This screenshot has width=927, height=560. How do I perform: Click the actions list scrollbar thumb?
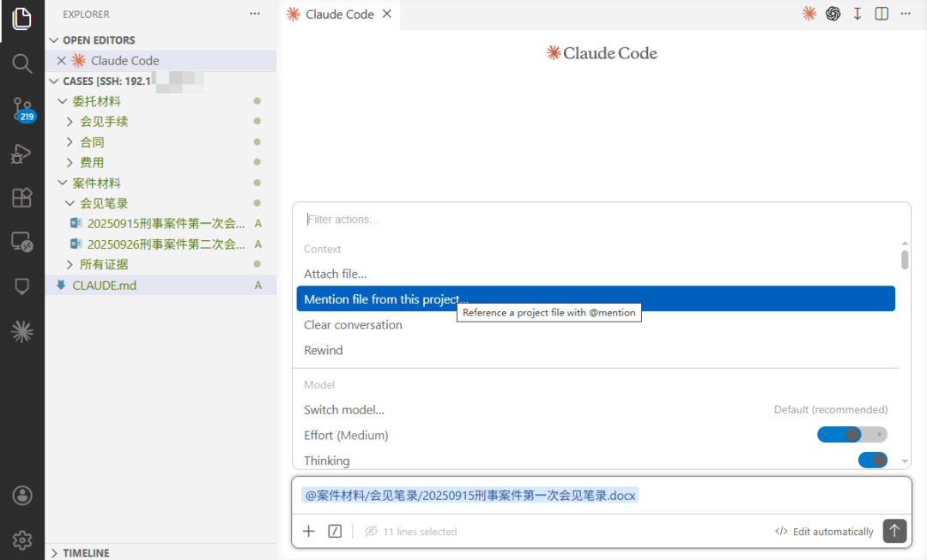(905, 260)
